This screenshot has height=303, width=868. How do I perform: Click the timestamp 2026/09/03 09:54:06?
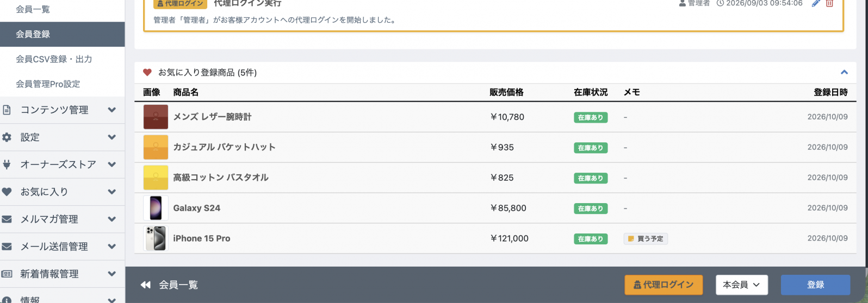point(764,3)
